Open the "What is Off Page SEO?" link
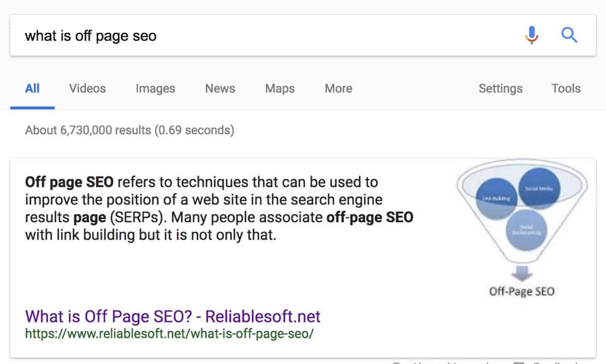Screen dimensions: 606x364 (173, 317)
